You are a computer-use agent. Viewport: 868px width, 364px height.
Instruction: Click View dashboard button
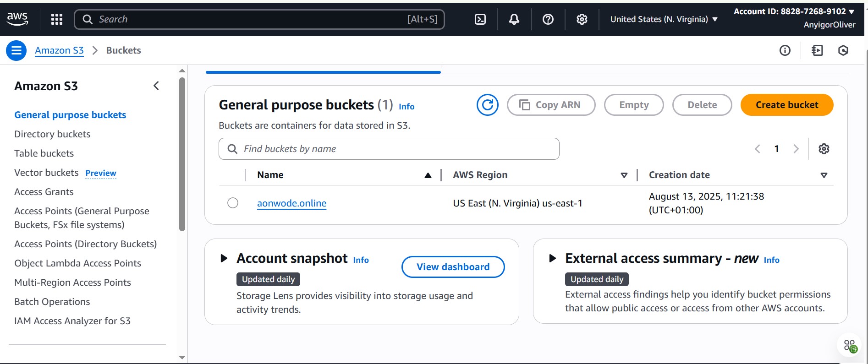[x=453, y=267]
